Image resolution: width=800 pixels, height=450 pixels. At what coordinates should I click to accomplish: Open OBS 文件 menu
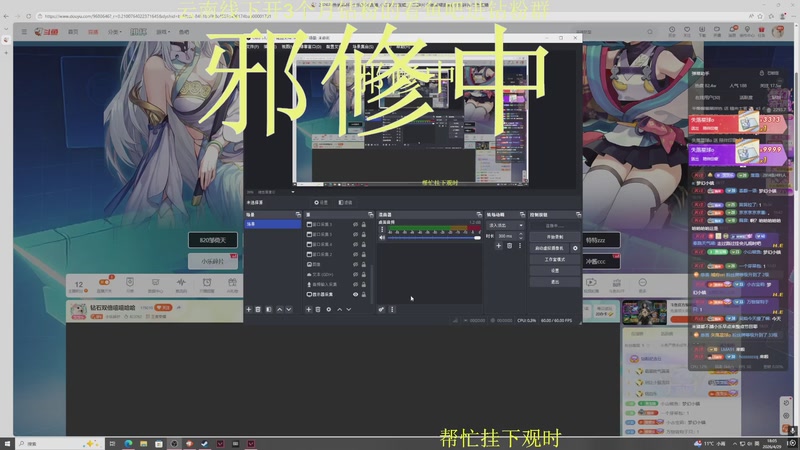coord(252,46)
